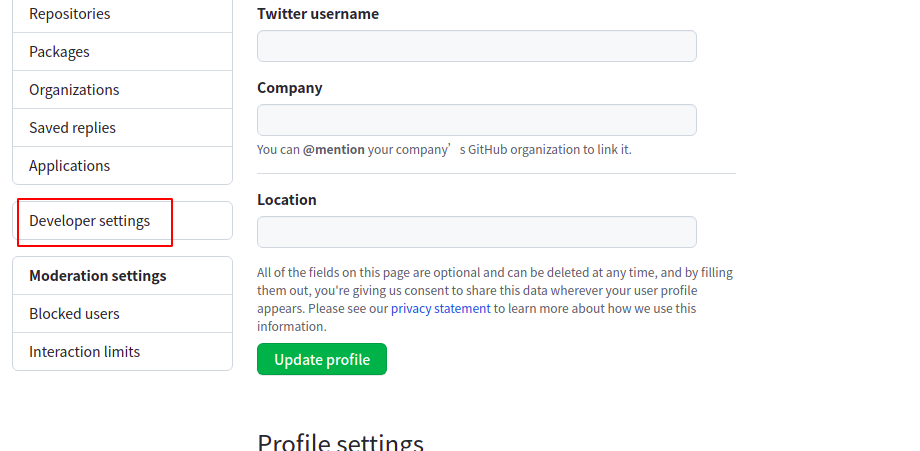920x451 pixels.
Task: Open the privacy statement link
Action: pyautogui.click(x=440, y=309)
